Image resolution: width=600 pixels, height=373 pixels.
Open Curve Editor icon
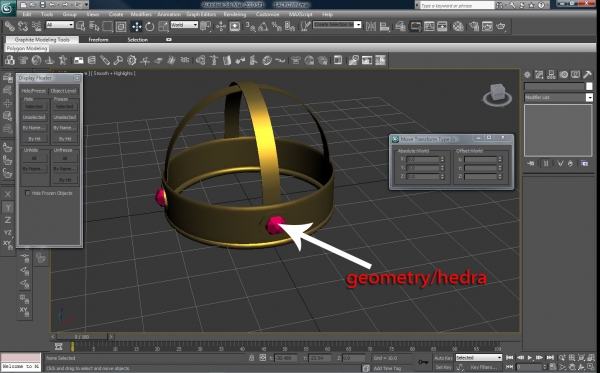click(429, 26)
